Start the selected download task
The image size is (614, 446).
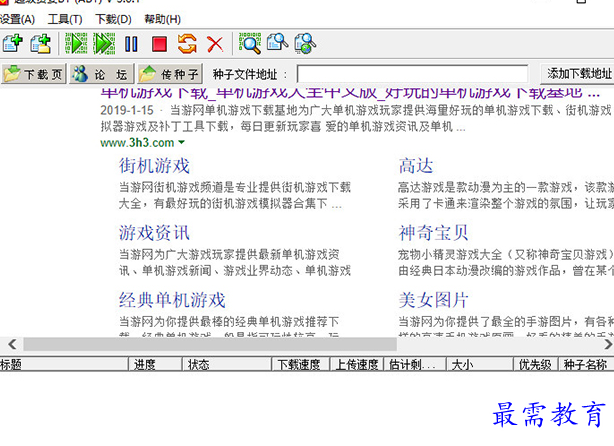click(x=76, y=43)
